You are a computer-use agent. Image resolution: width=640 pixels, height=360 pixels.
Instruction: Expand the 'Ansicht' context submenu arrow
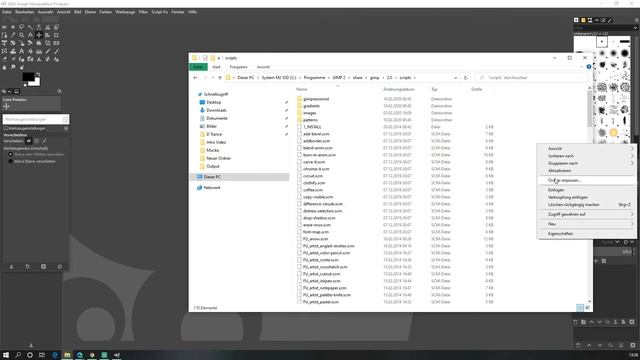click(632, 149)
